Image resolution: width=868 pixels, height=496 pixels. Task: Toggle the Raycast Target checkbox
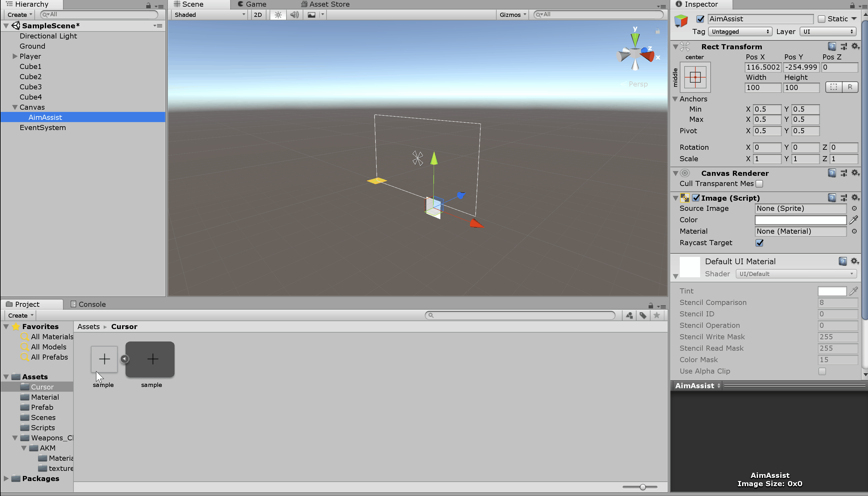[759, 243]
